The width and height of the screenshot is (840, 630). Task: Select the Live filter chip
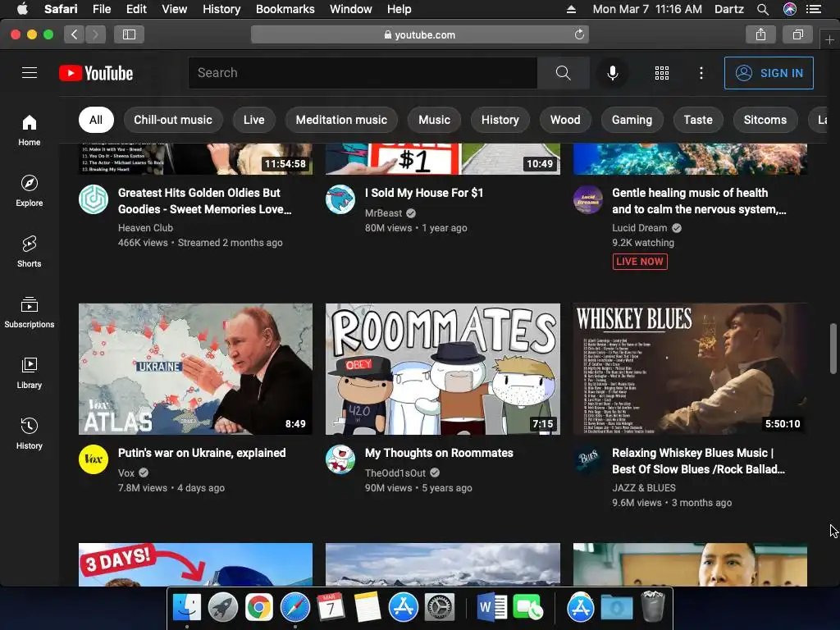tap(254, 120)
